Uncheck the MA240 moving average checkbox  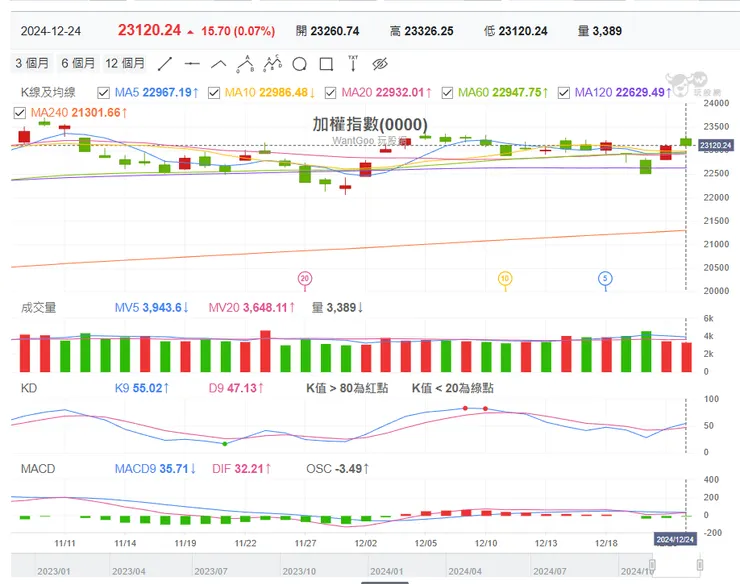coord(19,113)
